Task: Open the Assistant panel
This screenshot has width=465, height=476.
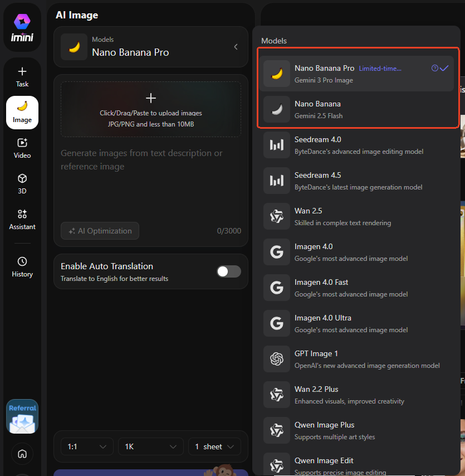Action: point(22,220)
